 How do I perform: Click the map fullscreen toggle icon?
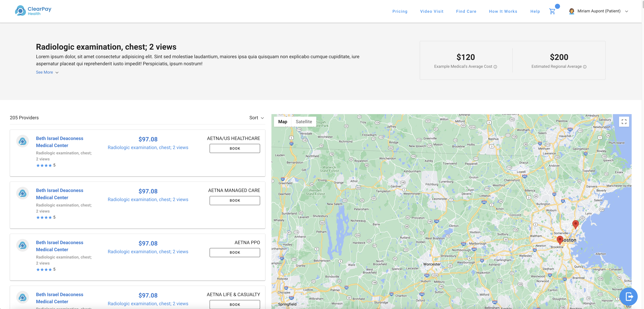[624, 122]
